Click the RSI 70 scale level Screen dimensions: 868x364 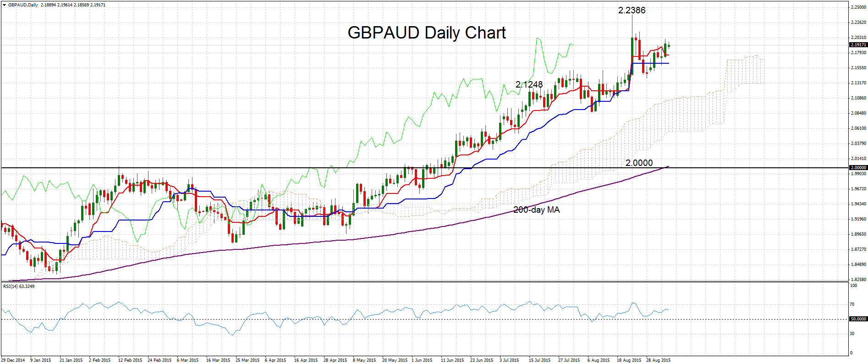click(852, 304)
